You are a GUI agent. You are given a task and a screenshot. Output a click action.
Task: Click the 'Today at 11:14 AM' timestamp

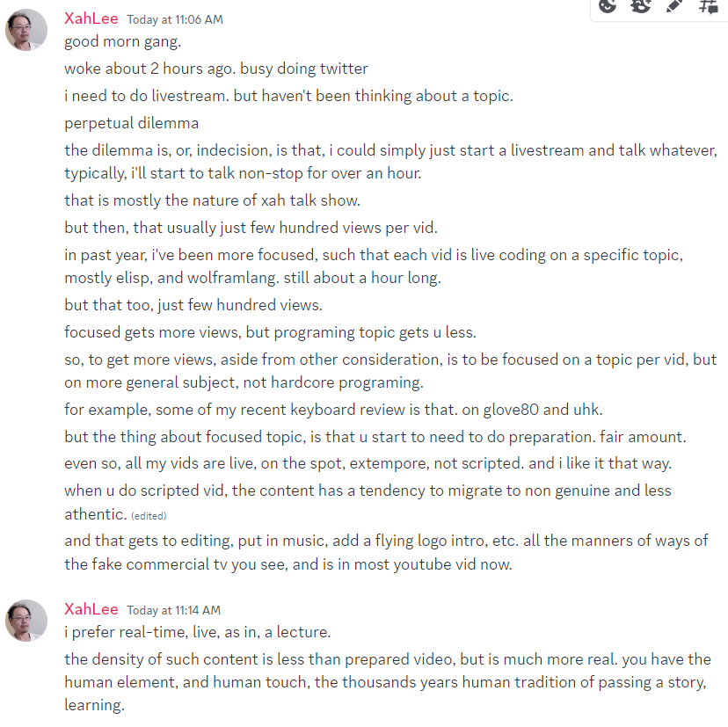173,610
